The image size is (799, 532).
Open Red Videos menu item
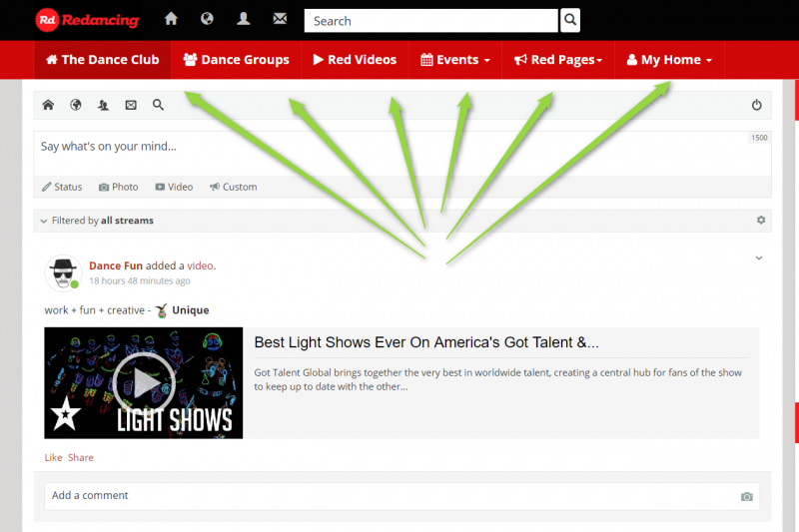coord(355,60)
